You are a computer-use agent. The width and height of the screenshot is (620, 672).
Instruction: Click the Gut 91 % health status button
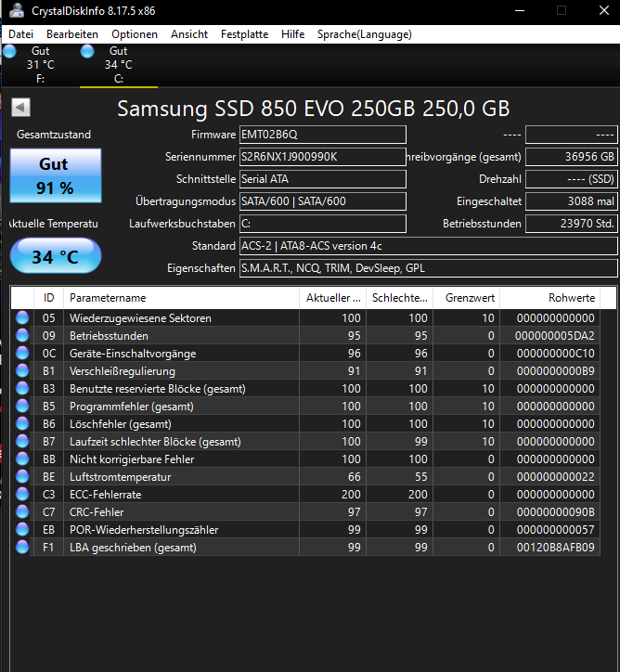point(56,175)
